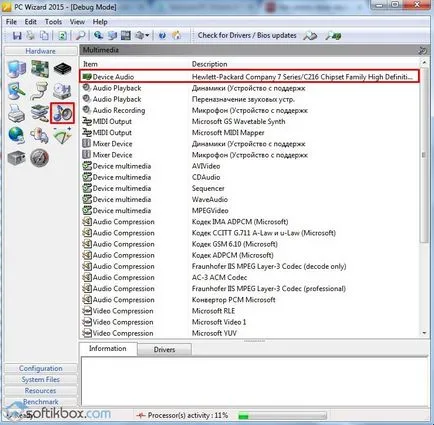Screen dimensions: 434x425
Task: Click the list scrollbar down arrow
Action: click(424, 333)
